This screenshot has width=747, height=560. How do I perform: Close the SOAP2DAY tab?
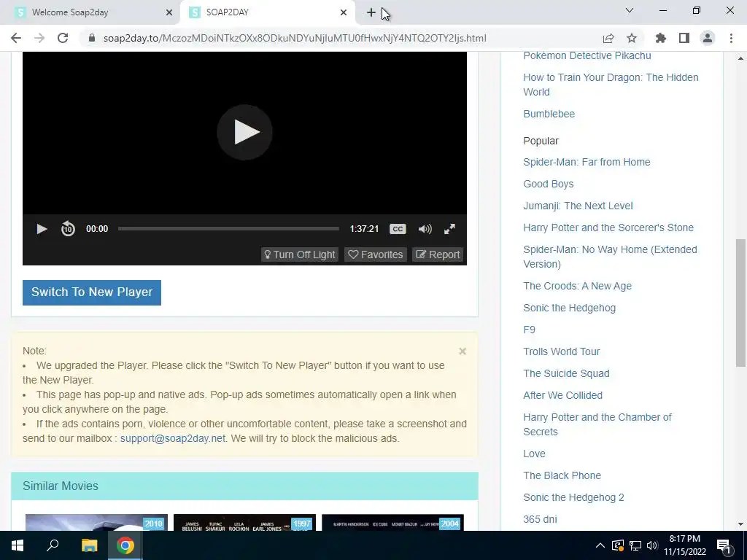point(344,12)
